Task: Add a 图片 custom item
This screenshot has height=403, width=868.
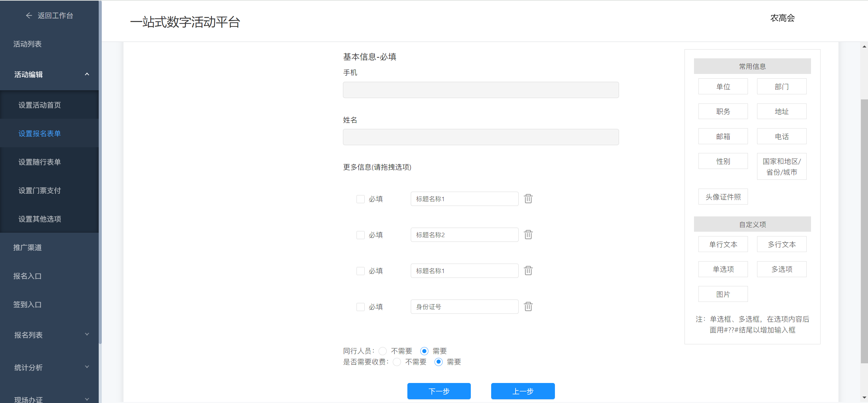Action: pos(723,294)
